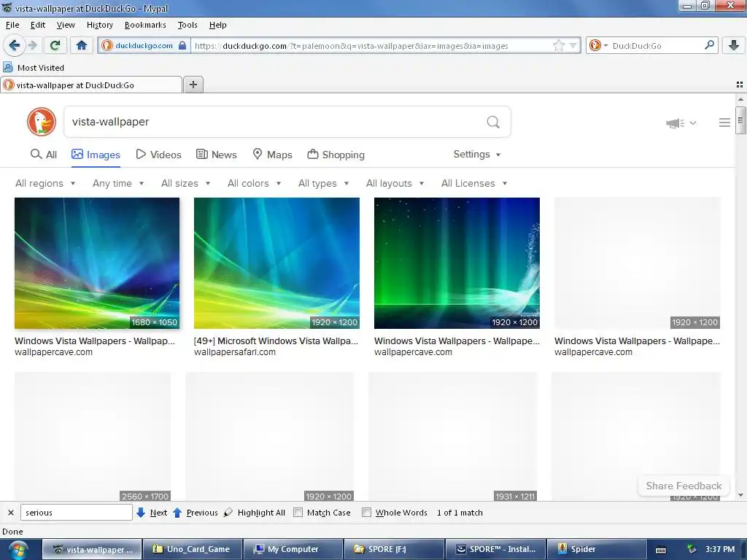This screenshot has height=560, width=747.
Task: Switch to the Uno_Card_Game taskbar window
Action: tap(193, 549)
